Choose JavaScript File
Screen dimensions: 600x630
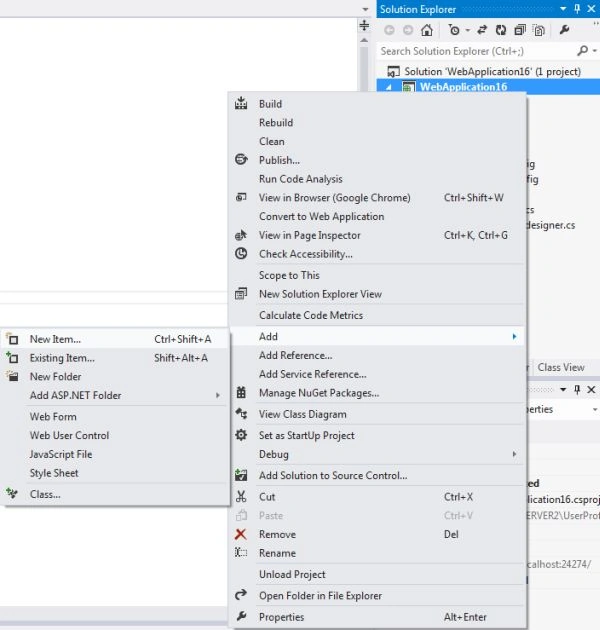pyautogui.click(x=116, y=454)
